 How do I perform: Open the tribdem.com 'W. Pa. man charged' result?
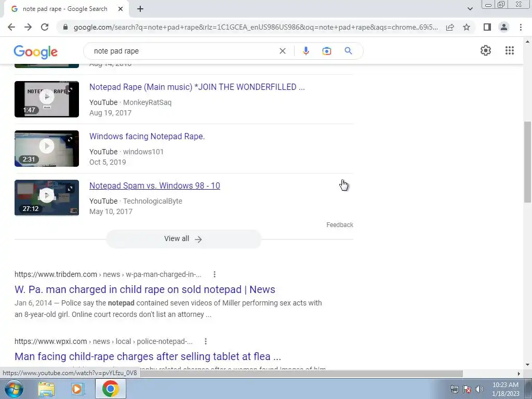point(145,289)
